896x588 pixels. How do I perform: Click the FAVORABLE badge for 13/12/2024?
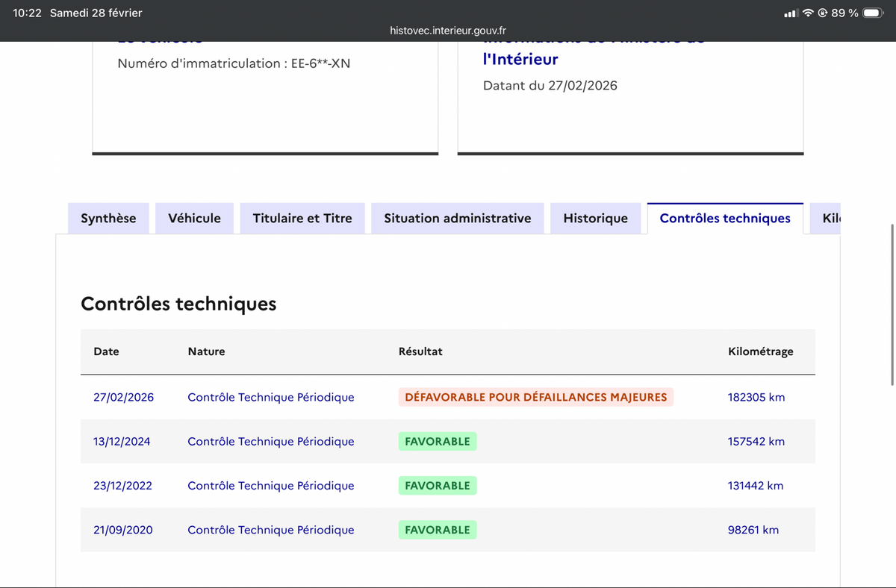438,441
